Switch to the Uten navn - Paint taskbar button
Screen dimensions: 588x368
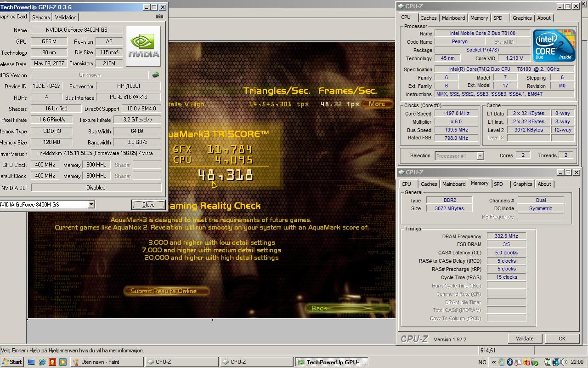coord(107,362)
